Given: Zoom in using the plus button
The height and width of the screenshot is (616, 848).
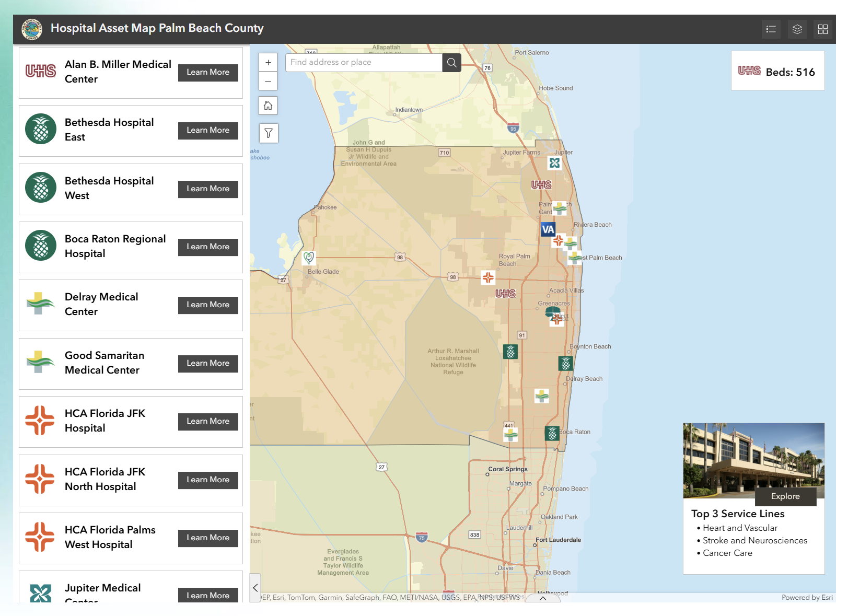Looking at the screenshot, I should click(x=268, y=62).
